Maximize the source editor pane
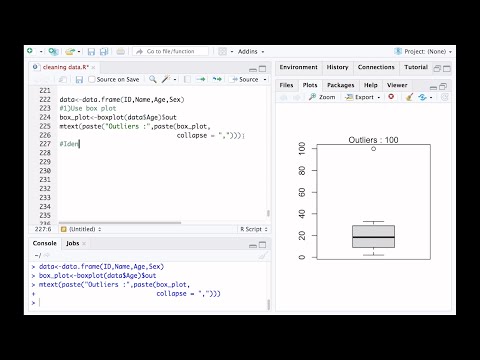Image resolution: width=480 pixels, height=360 pixels. click(x=263, y=69)
